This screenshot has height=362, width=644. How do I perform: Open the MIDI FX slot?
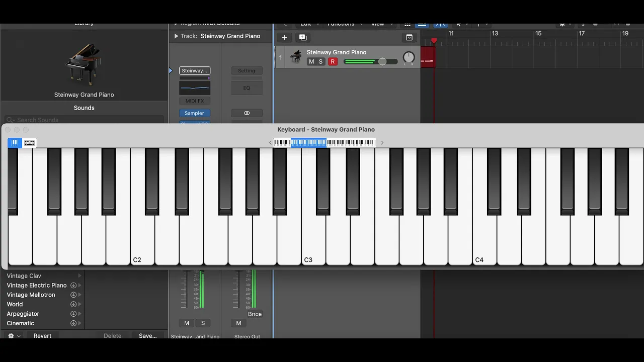point(195,101)
